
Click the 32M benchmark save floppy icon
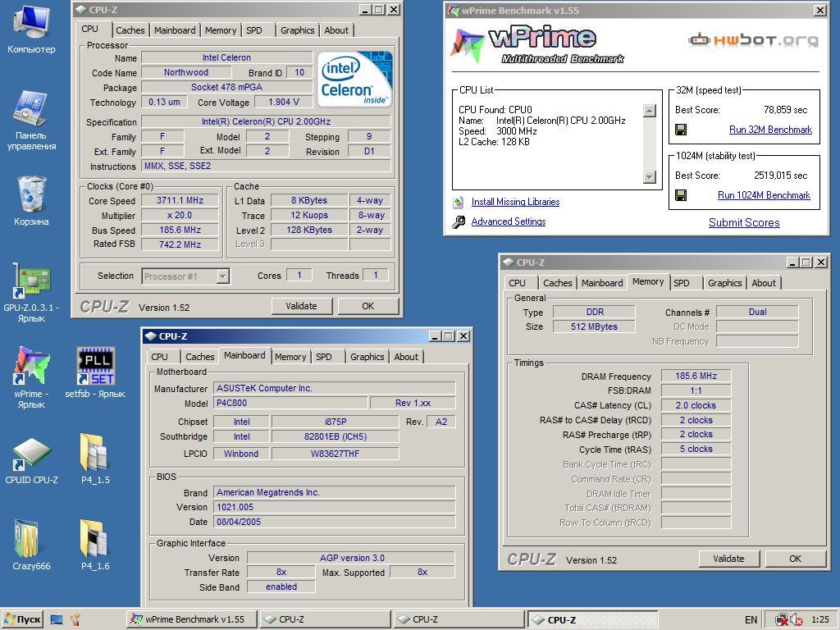[x=681, y=130]
